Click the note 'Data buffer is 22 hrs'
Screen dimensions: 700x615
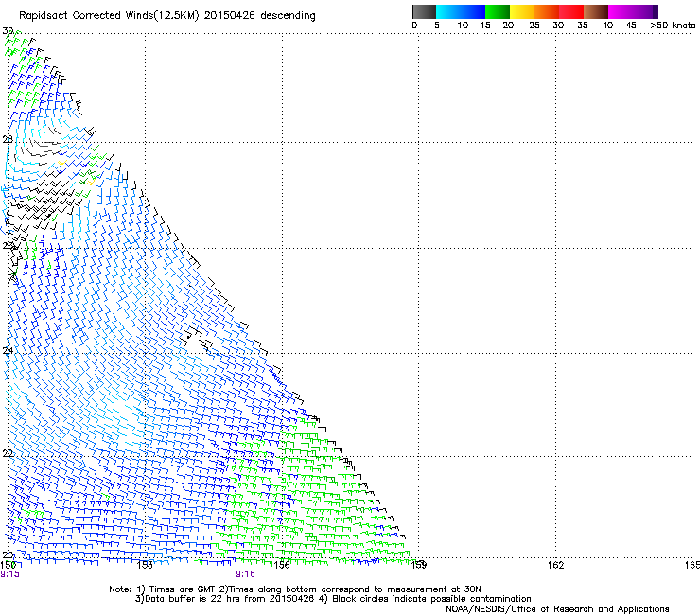[190, 599]
